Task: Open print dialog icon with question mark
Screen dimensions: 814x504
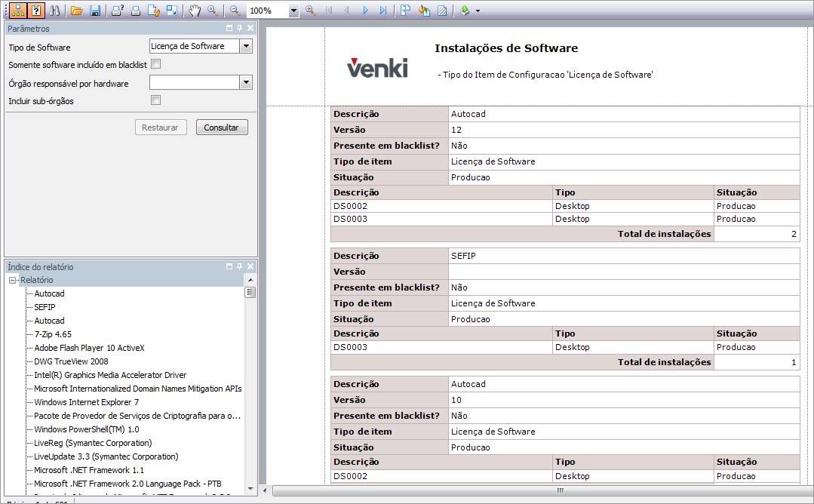Action: [118, 11]
